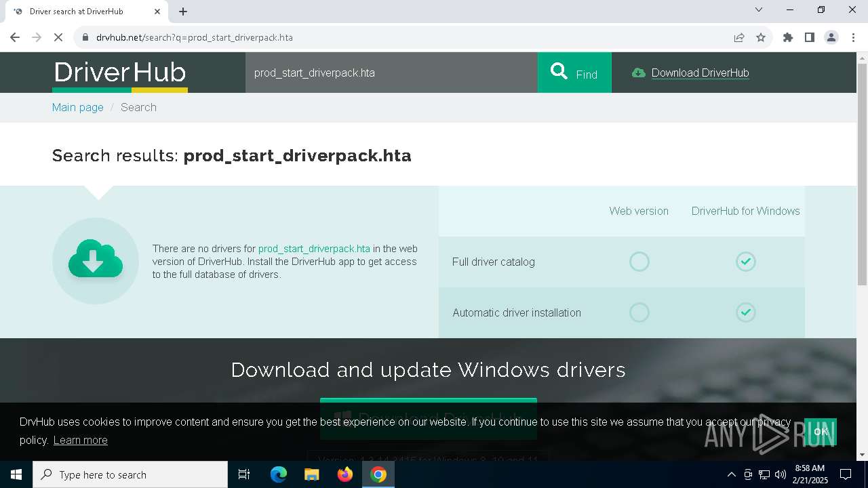Click DriverHub checkmark for Full driver catalog
The height and width of the screenshot is (488, 868).
(746, 262)
